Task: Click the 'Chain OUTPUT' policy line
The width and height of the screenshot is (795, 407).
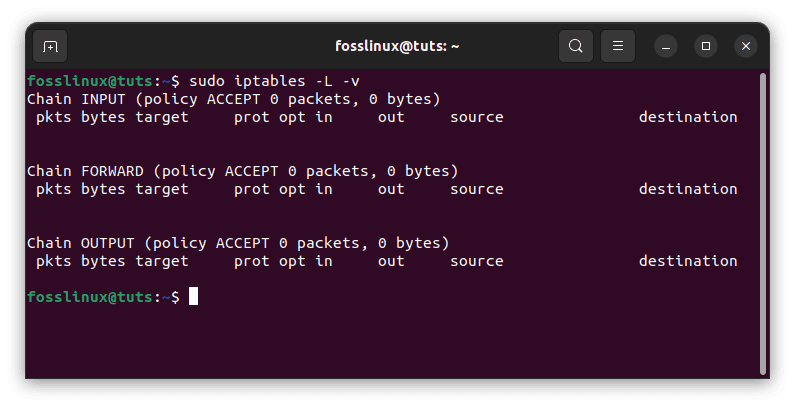Action: tap(238, 243)
